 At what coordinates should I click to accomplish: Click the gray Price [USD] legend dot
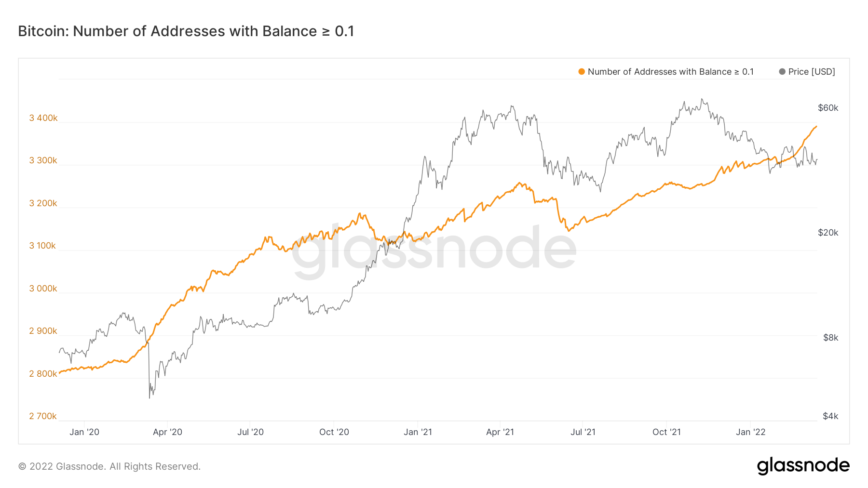(782, 72)
